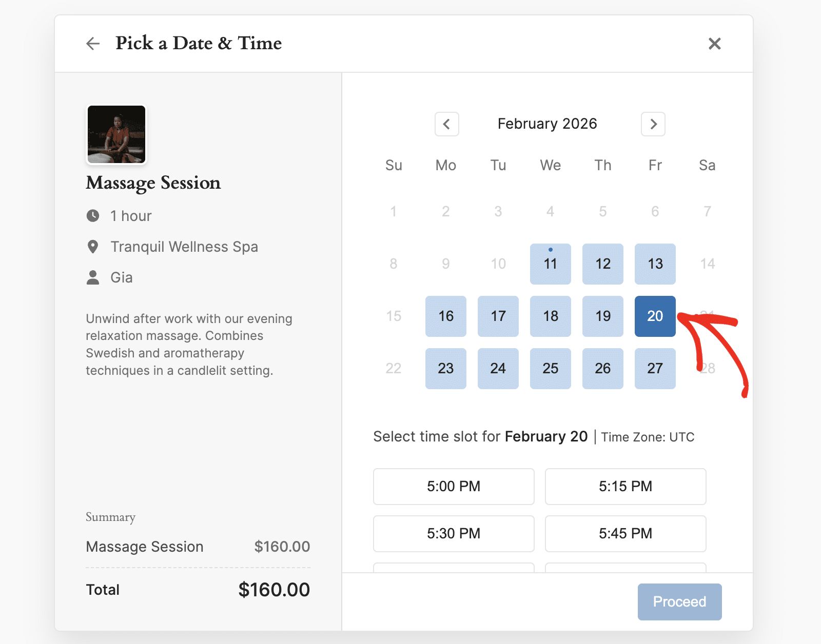Click the clock icon next to 1 hour
Image resolution: width=821 pixels, height=644 pixels.
pos(93,216)
